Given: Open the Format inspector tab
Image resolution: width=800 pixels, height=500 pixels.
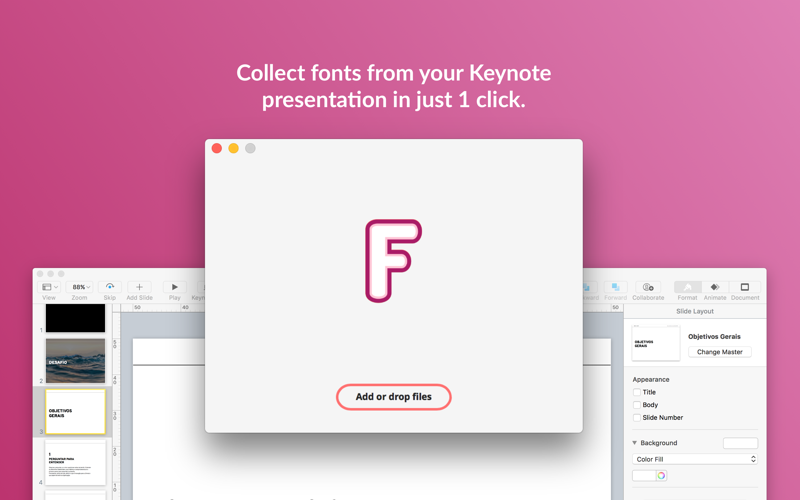Looking at the screenshot, I should click(687, 287).
